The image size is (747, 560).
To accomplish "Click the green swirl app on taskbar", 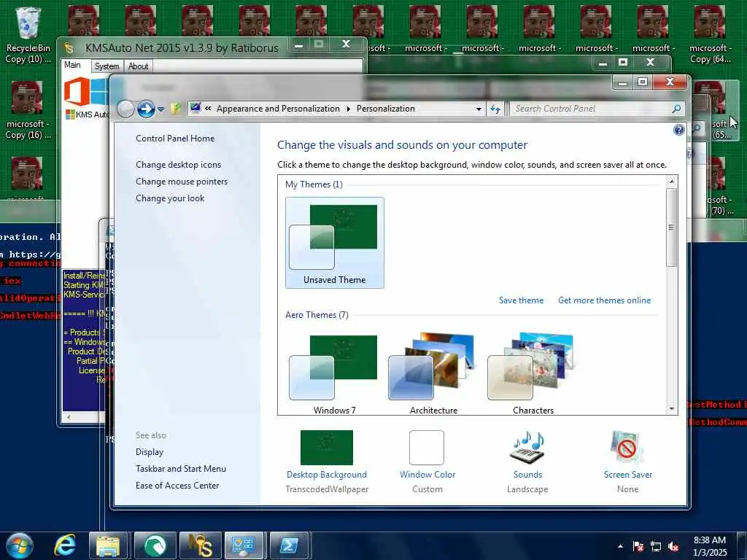I will (x=155, y=545).
